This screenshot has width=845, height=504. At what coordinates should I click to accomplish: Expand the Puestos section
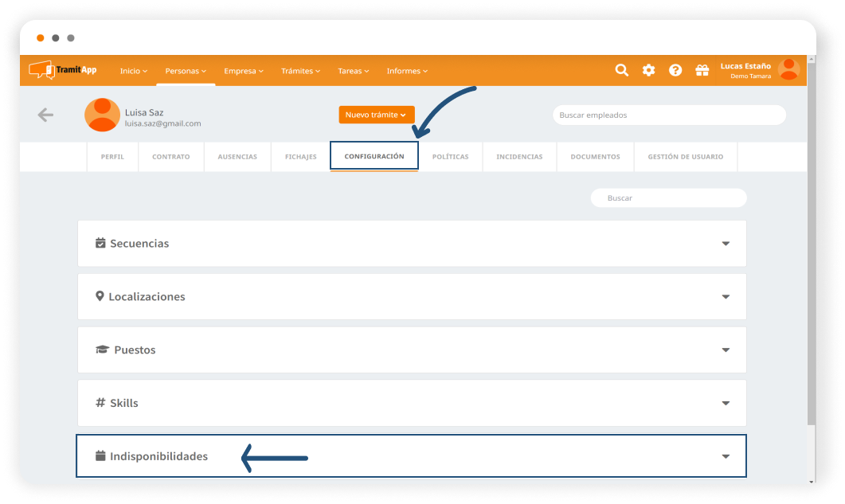pyautogui.click(x=412, y=350)
